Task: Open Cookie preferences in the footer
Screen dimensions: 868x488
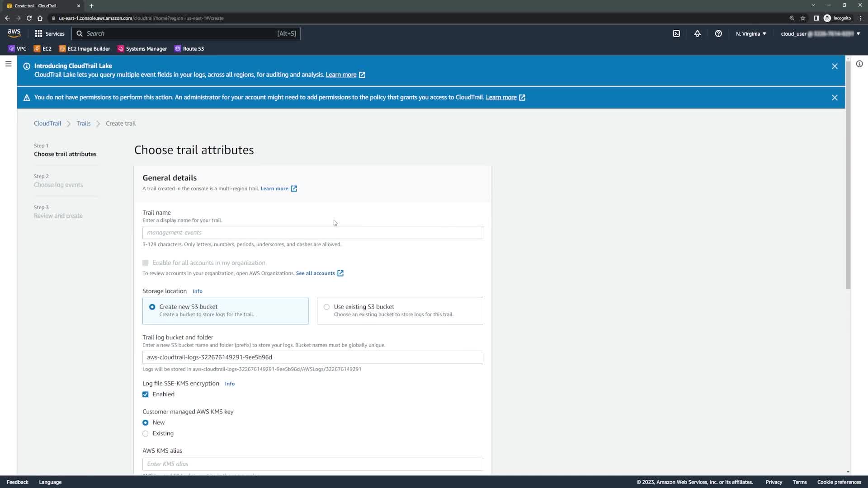Action: [x=839, y=482]
